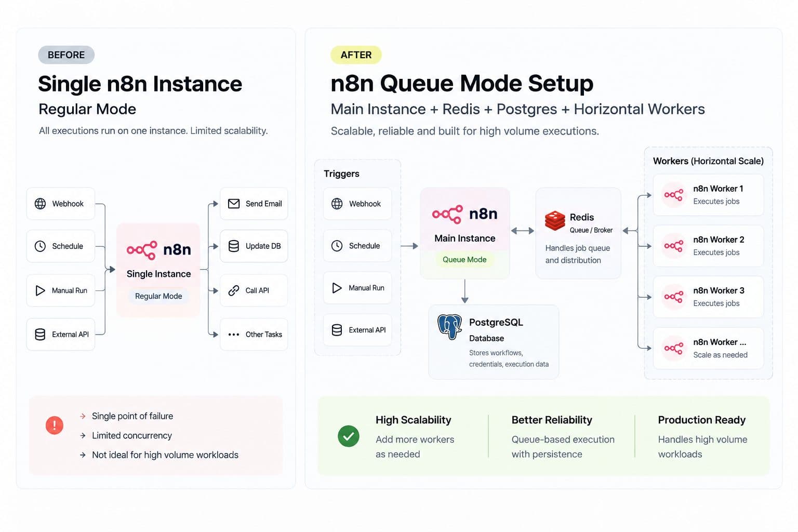This screenshot has width=798, height=532.
Task: Click 'Handles job queue and distribution' text
Action: [x=578, y=254]
